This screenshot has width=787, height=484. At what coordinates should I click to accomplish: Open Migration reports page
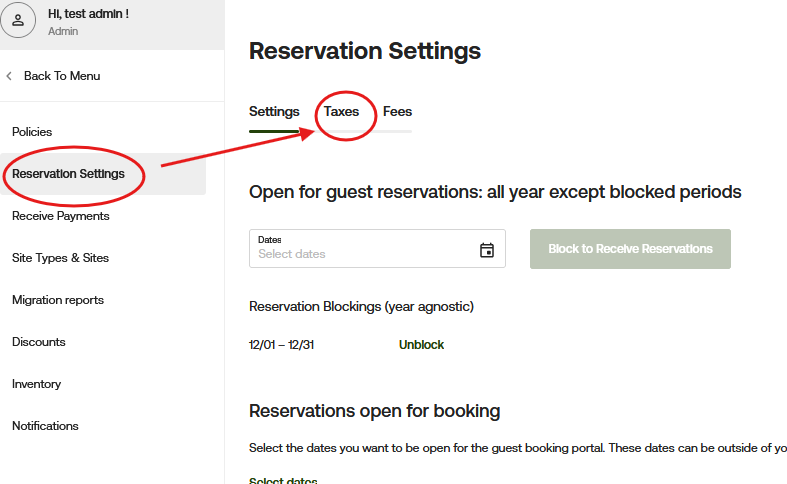coord(58,300)
